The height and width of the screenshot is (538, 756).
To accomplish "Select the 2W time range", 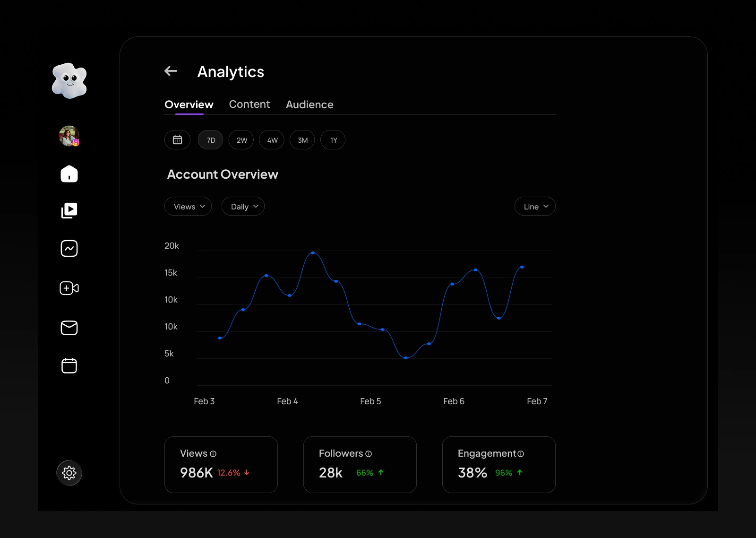I will click(x=241, y=140).
